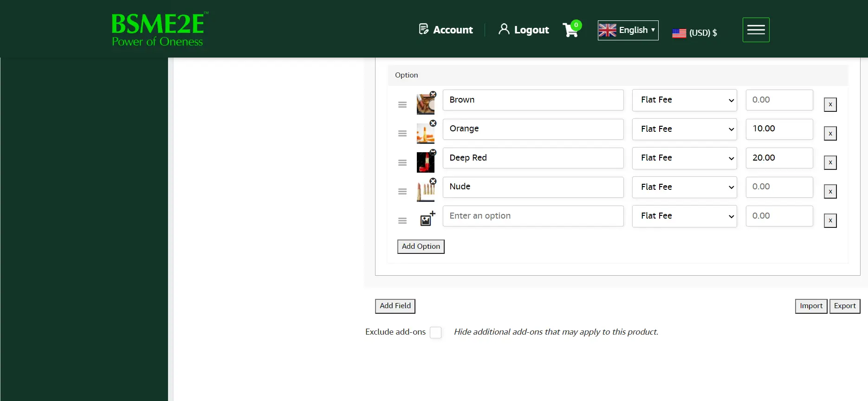Open the shopping cart icon
This screenshot has height=401, width=868.
click(570, 30)
